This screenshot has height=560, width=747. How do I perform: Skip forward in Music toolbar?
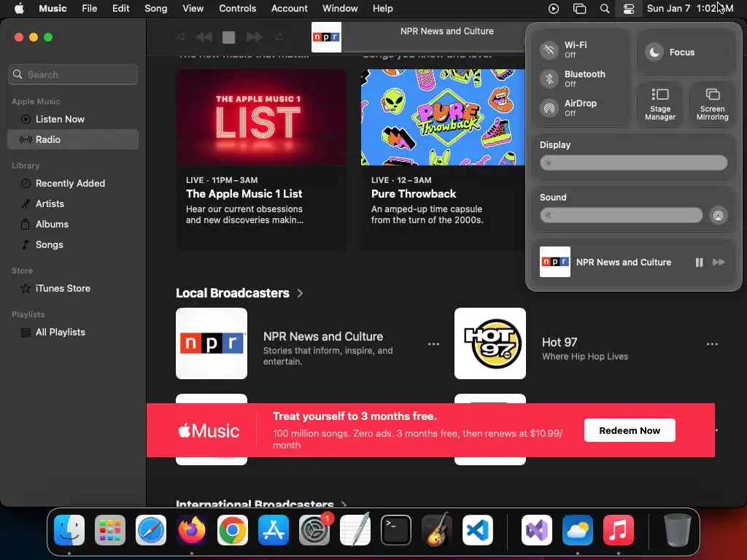pos(255,36)
